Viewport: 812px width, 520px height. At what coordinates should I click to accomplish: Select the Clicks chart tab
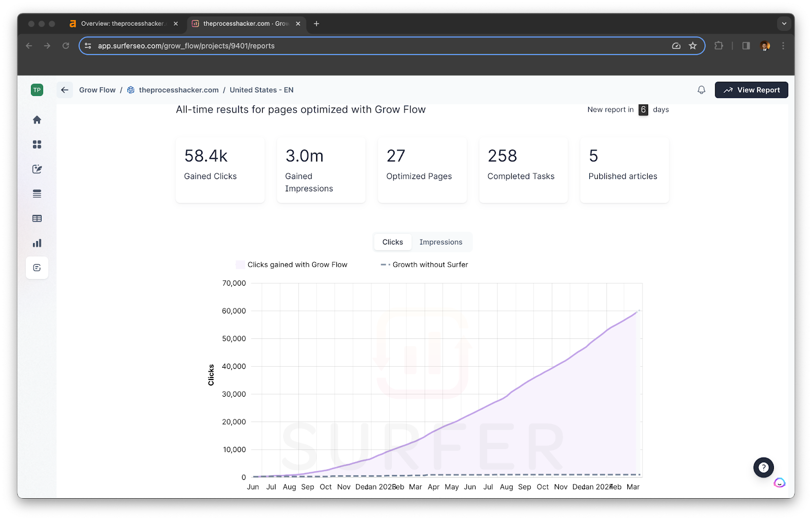393,242
